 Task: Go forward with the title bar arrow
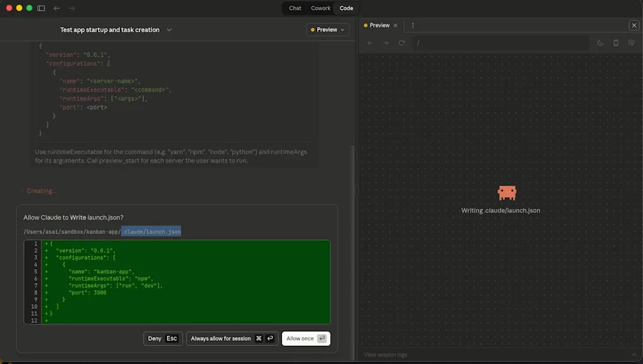pyautogui.click(x=72, y=8)
